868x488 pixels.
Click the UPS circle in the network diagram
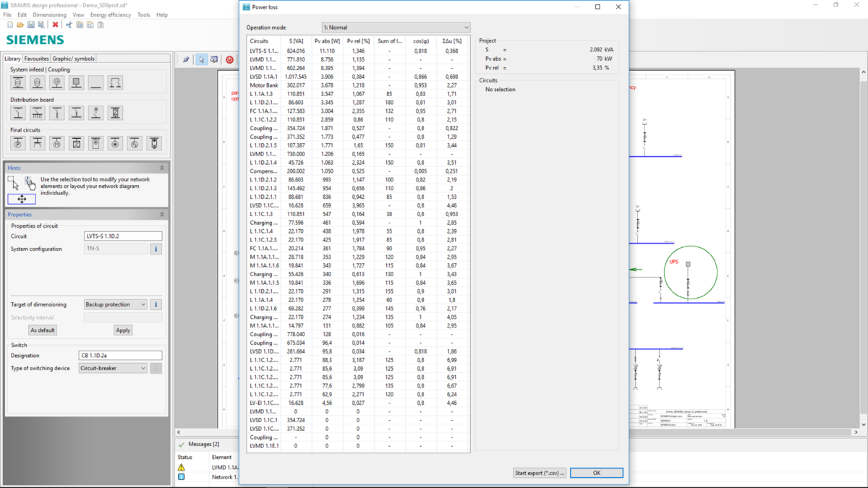[690, 273]
